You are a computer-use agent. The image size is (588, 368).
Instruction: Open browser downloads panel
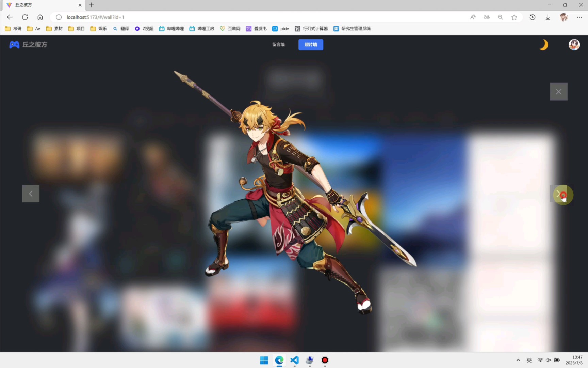pyautogui.click(x=548, y=17)
